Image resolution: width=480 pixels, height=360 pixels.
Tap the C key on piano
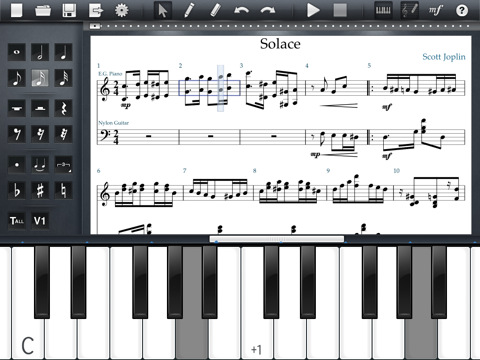coord(28,303)
